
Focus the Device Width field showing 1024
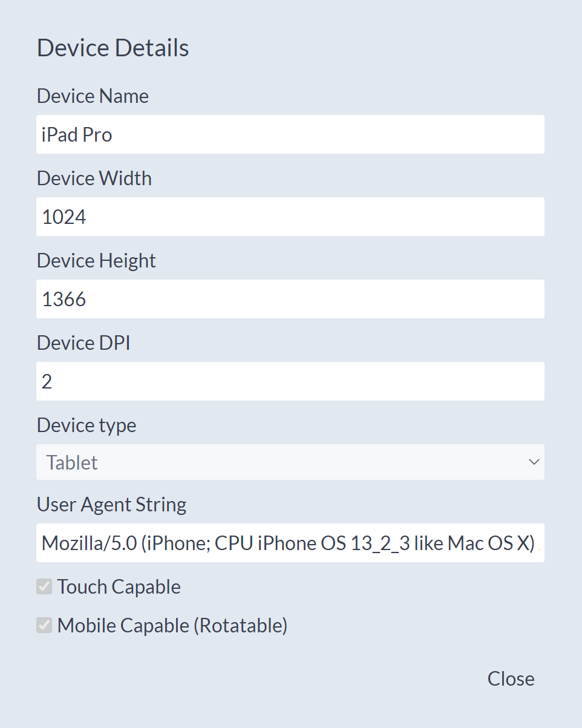[290, 217]
